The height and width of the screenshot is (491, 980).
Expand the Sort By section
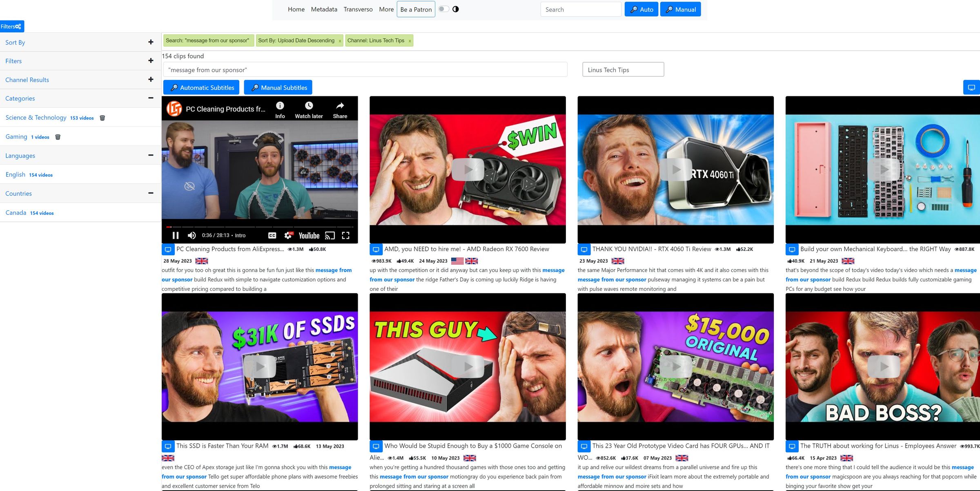point(150,41)
